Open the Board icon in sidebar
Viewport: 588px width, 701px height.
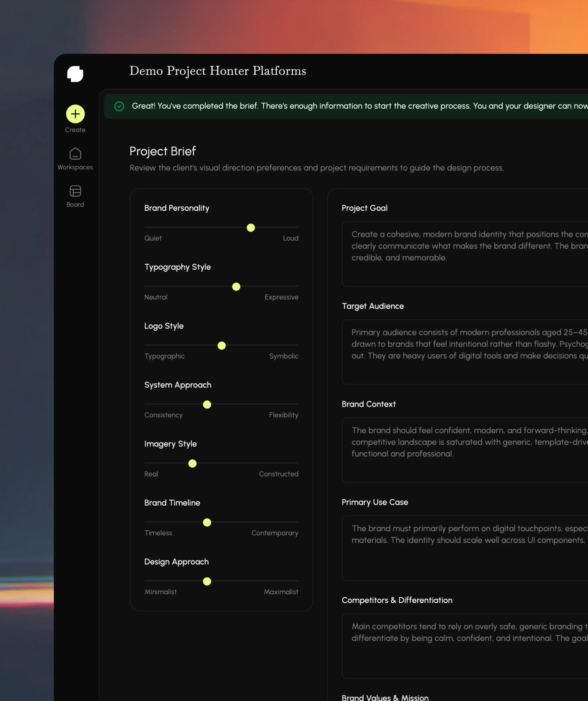tap(75, 191)
